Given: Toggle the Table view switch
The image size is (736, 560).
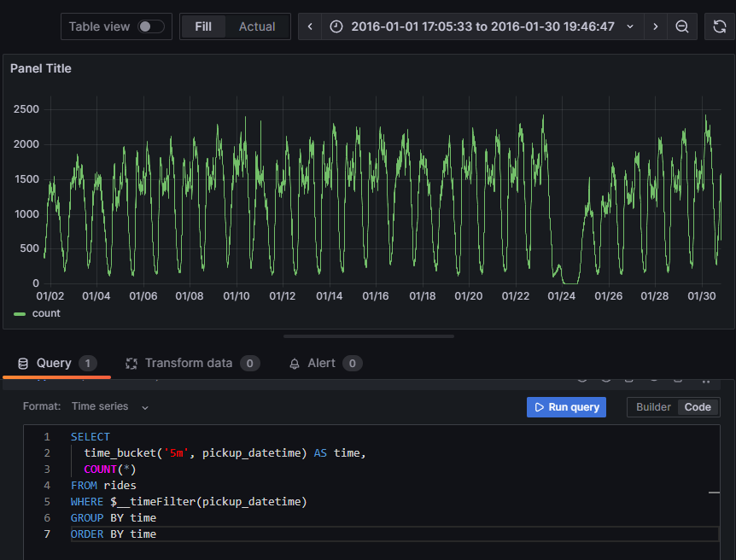Looking at the screenshot, I should [x=151, y=26].
